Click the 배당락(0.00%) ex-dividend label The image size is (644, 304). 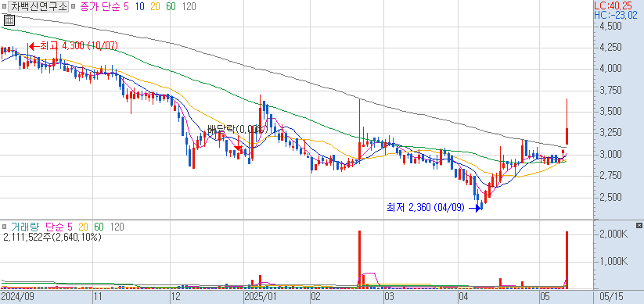(x=237, y=130)
